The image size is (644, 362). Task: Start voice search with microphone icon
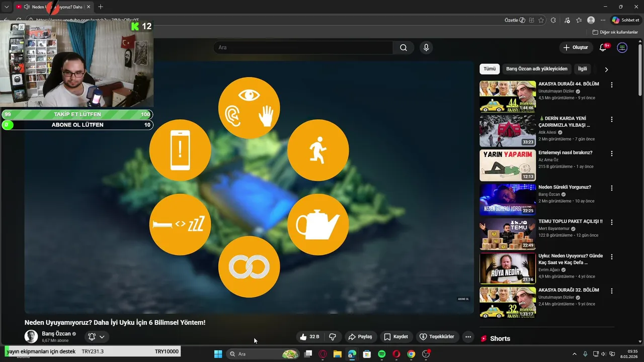pos(426,48)
